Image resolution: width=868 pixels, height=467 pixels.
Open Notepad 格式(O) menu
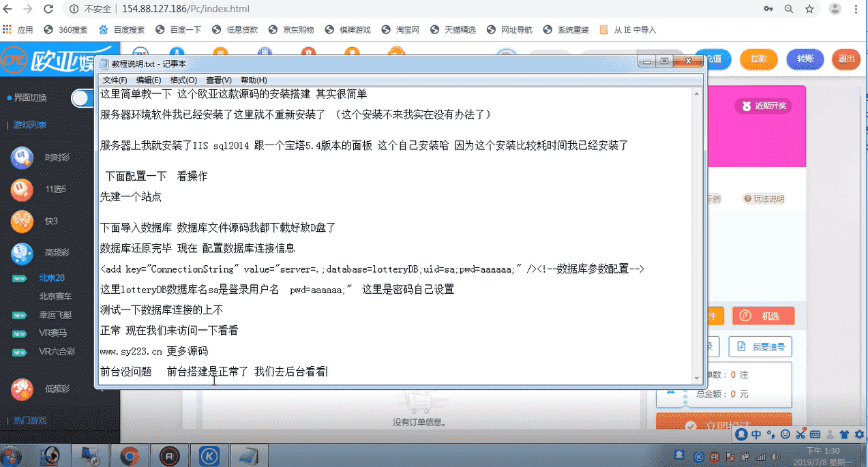[183, 80]
